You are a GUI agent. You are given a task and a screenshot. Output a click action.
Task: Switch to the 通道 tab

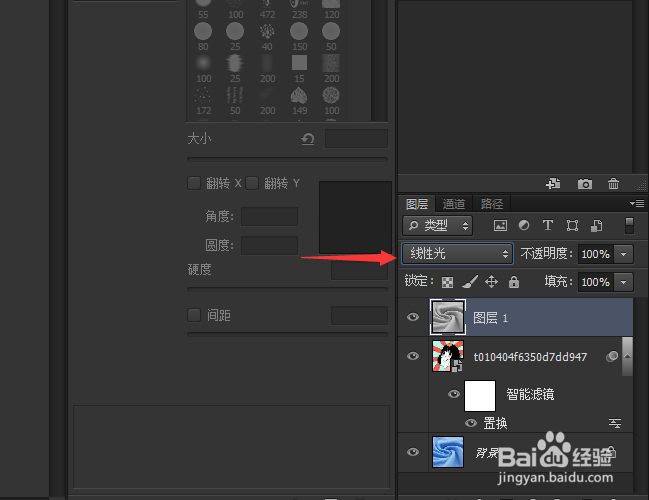454,204
